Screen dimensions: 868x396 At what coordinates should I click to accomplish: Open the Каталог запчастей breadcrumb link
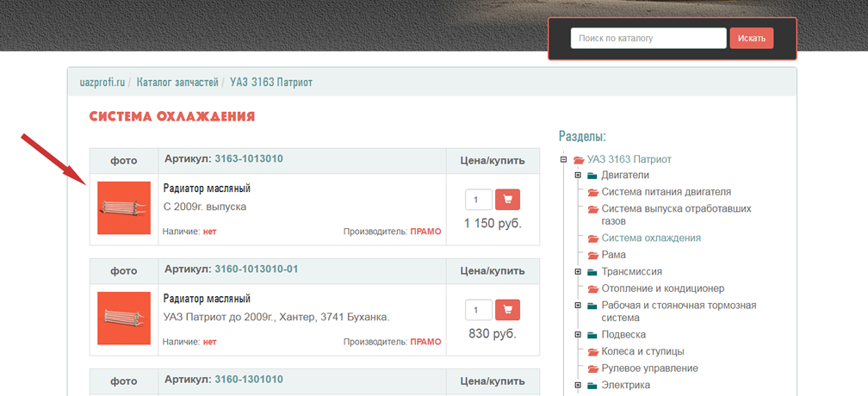click(177, 83)
